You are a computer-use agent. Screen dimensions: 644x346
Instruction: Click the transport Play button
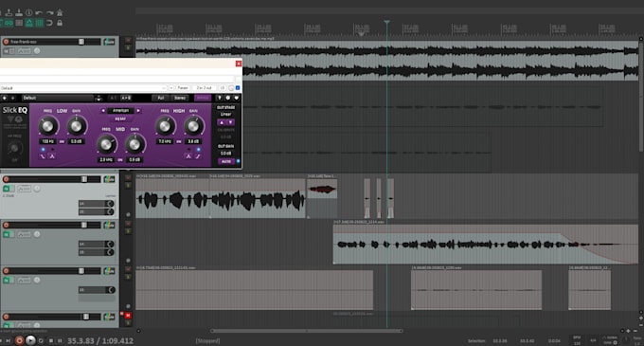(x=30, y=340)
